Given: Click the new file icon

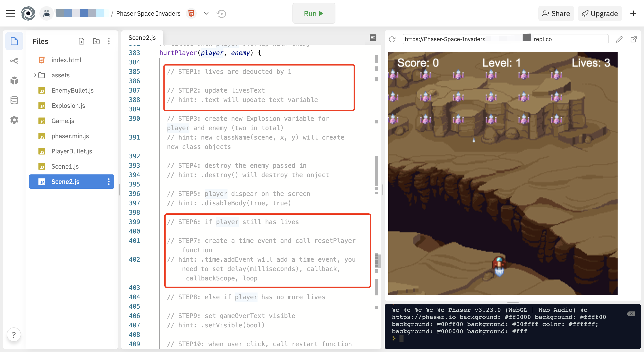Looking at the screenshot, I should click(82, 41).
